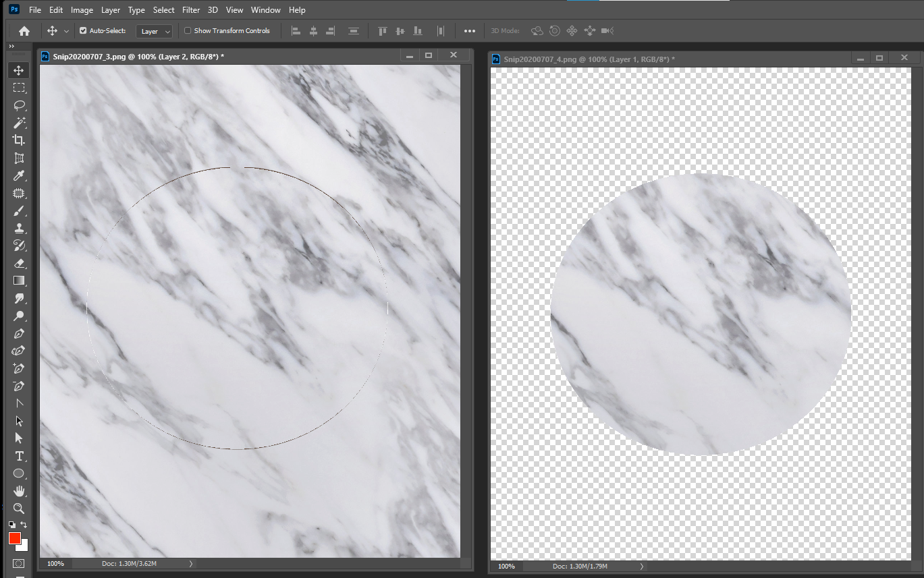
Task: Enable Show Transform Controls
Action: coord(187,30)
